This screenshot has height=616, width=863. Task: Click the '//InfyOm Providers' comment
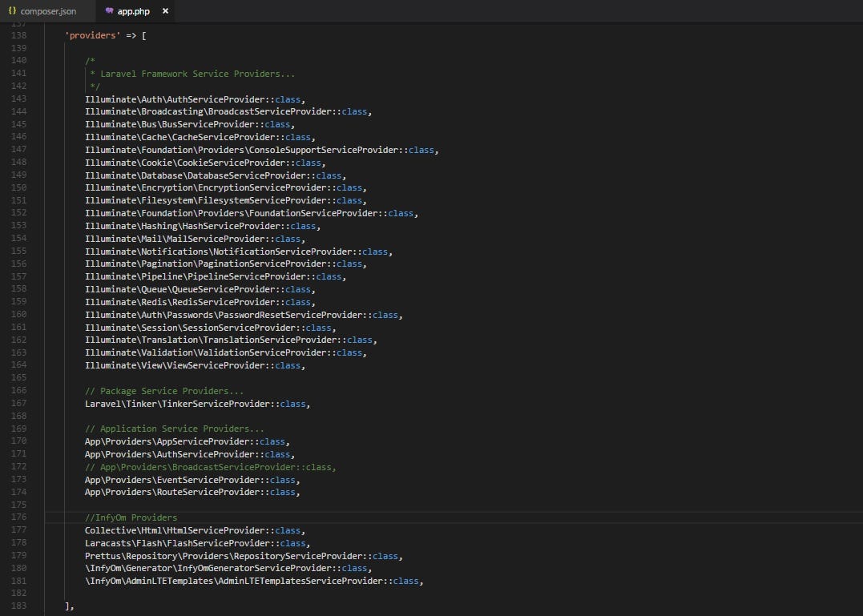131,518
